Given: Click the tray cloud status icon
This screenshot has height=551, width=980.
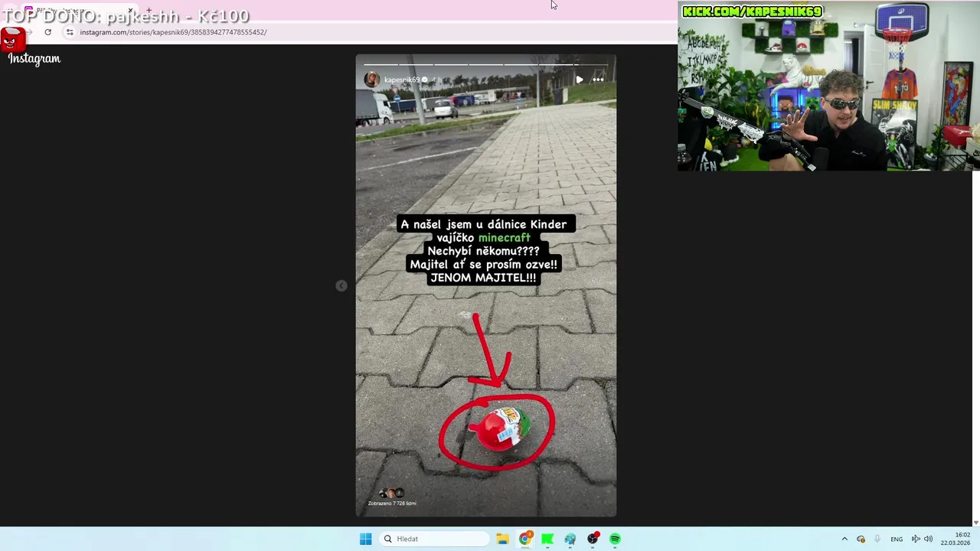Looking at the screenshot, I should tap(861, 539).
